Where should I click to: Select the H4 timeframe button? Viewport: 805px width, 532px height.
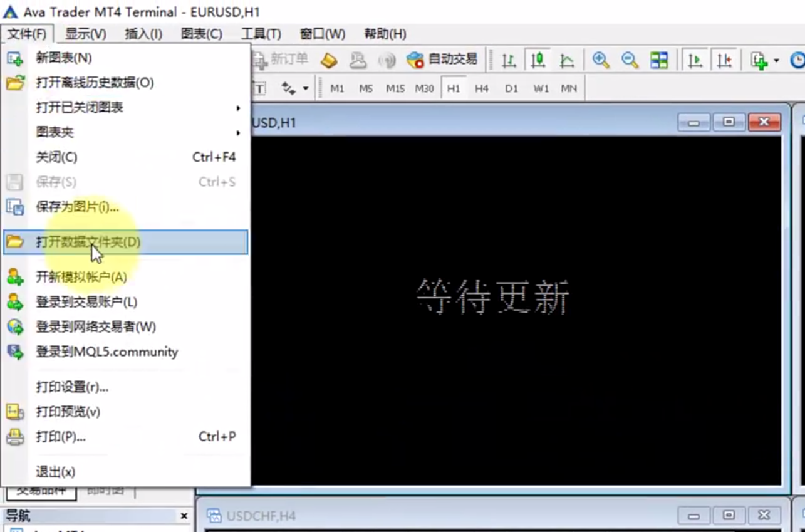tap(481, 88)
